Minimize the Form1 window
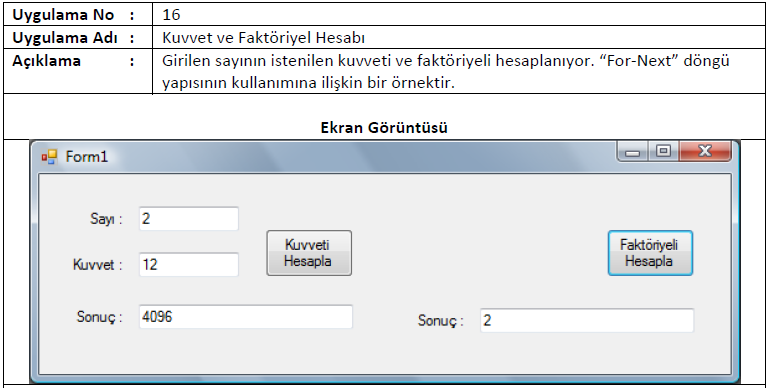The height and width of the screenshot is (388, 770). [x=632, y=152]
